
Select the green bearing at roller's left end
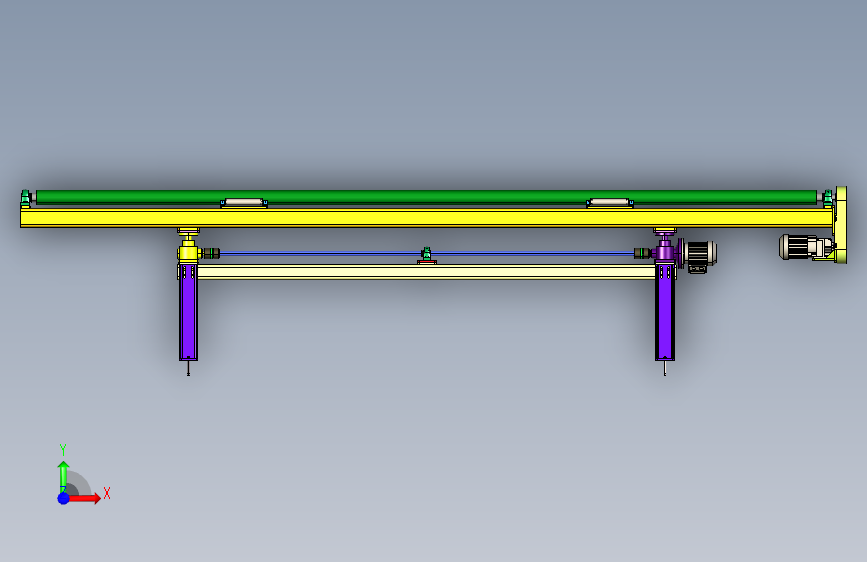(x=25, y=198)
